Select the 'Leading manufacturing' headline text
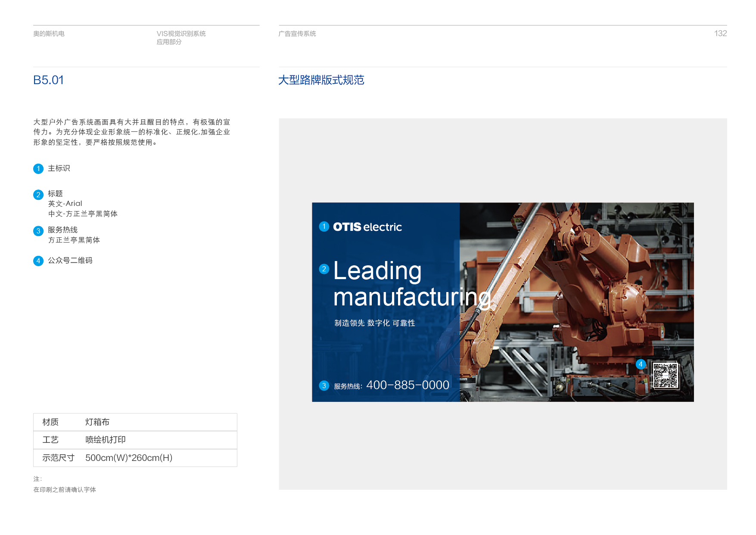The width and height of the screenshot is (756, 535). 411,284
